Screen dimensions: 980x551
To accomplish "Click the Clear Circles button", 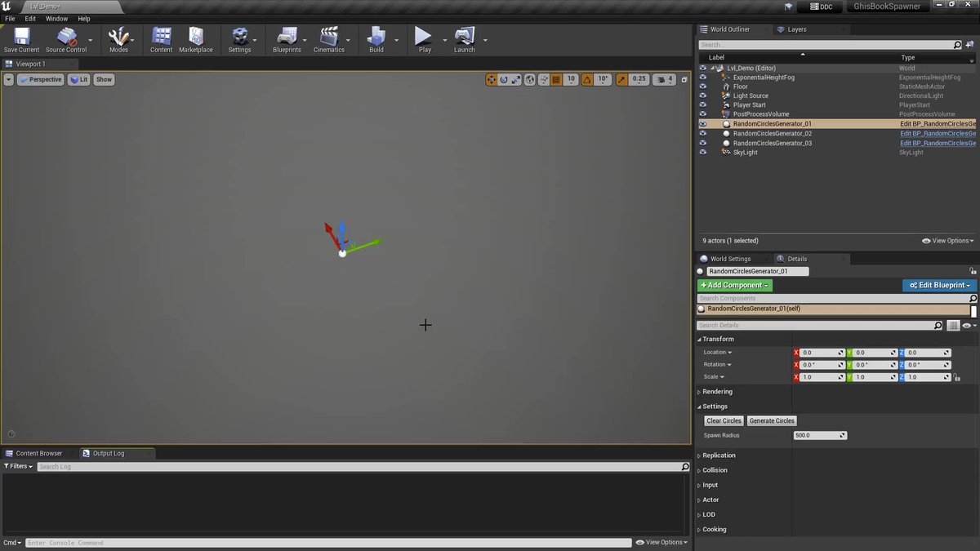I will [x=724, y=421].
